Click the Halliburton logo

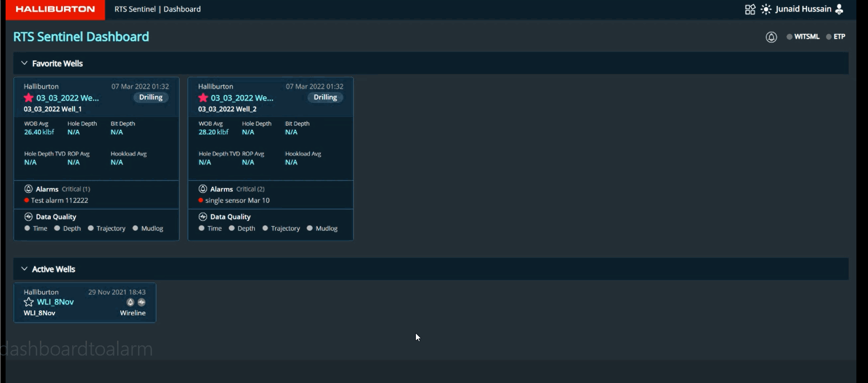coord(55,9)
